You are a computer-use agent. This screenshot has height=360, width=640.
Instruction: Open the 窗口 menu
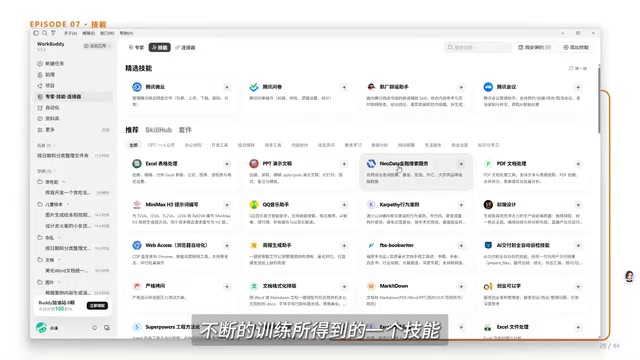107,33
